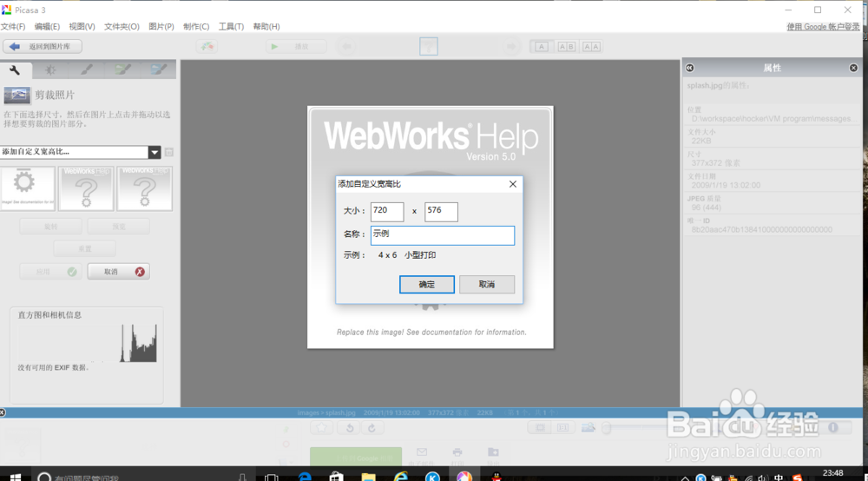The height and width of the screenshot is (481, 868).
Task: Click the 取消 cancel button in crop panel
Action: point(118,272)
